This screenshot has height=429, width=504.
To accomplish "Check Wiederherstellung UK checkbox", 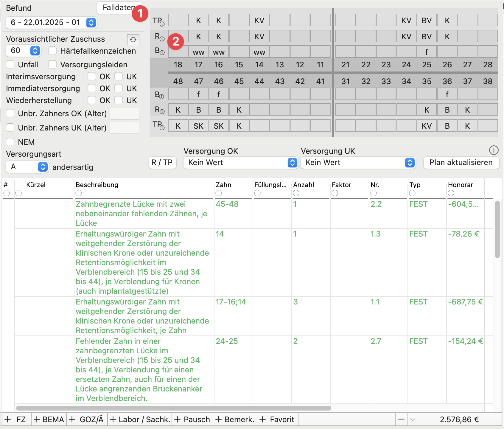I will 119,100.
